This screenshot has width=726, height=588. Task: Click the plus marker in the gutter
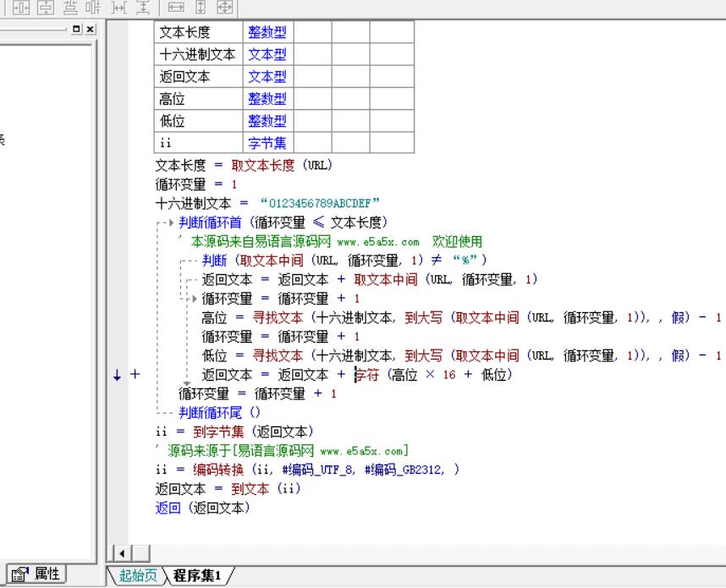(x=135, y=374)
